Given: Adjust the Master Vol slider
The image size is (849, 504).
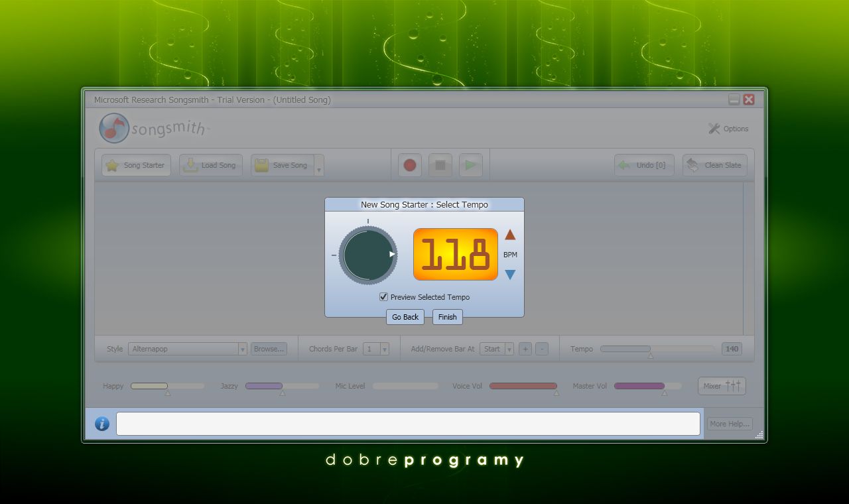Looking at the screenshot, I should 648,386.
